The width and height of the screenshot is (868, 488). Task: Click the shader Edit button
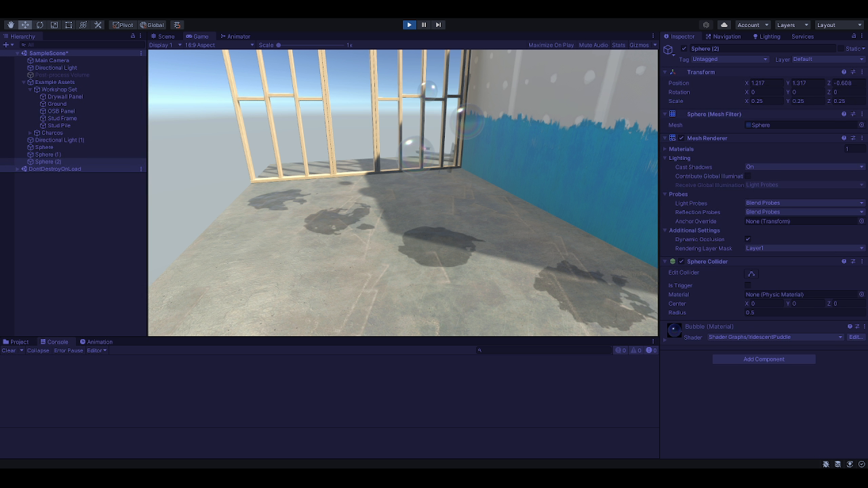tap(855, 337)
